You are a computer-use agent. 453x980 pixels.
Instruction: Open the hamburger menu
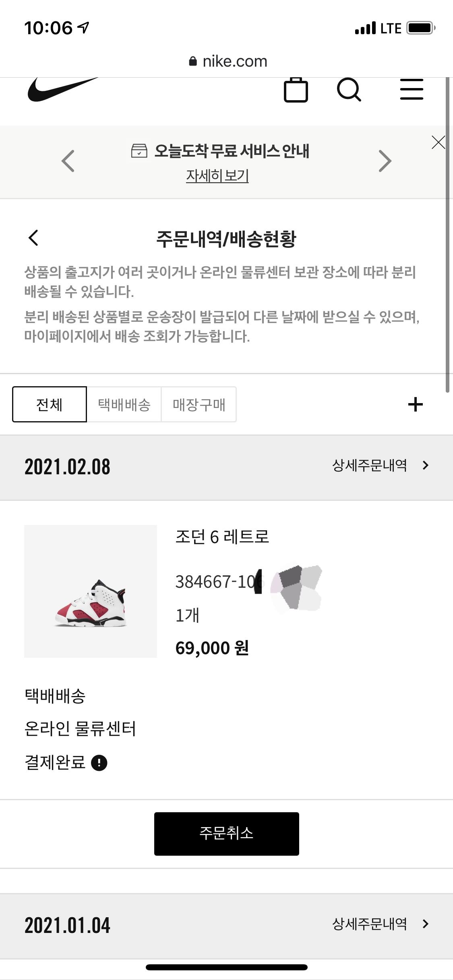(411, 89)
